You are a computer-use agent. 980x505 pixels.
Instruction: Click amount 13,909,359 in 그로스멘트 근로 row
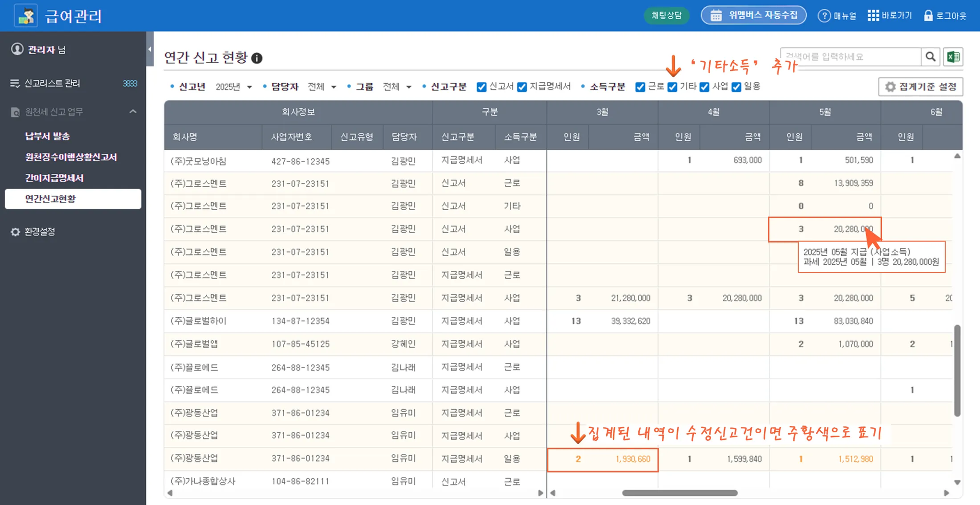click(853, 183)
